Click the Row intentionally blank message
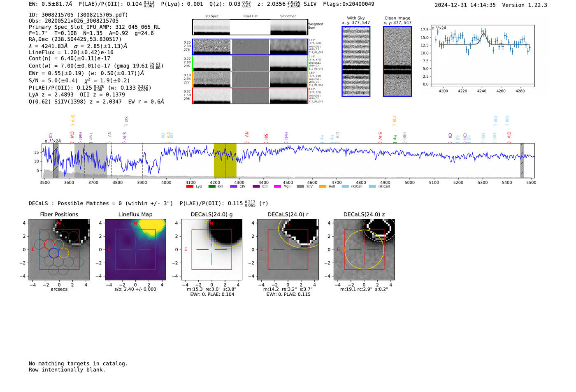 pos(67,370)
